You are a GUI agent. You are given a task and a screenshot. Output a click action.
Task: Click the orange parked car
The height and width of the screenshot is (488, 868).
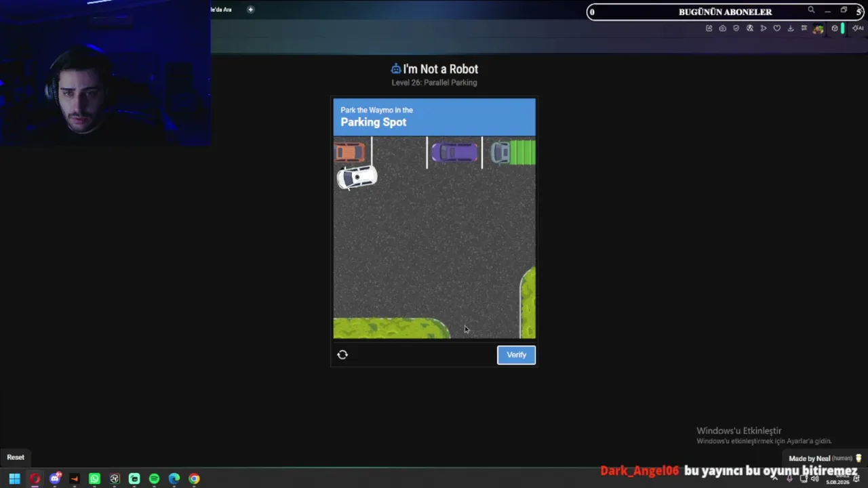[349, 152]
